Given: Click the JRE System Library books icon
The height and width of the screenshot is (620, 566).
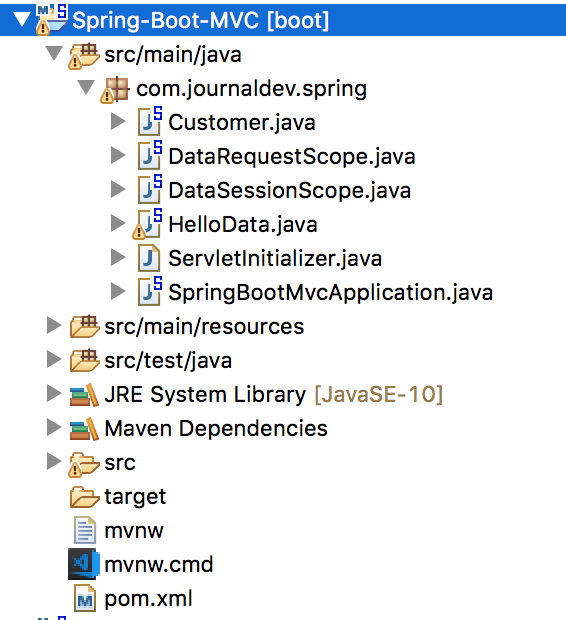Looking at the screenshot, I should coord(84,395).
